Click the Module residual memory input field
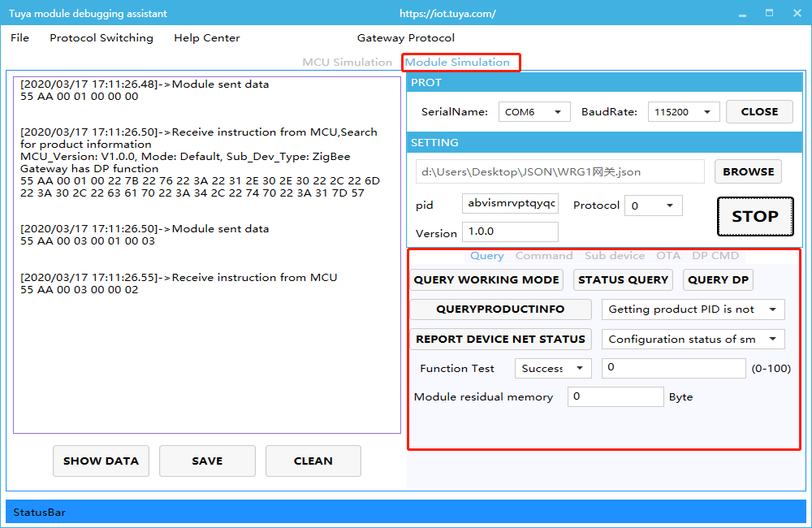Screen dimensions: 812x528 coord(615,397)
